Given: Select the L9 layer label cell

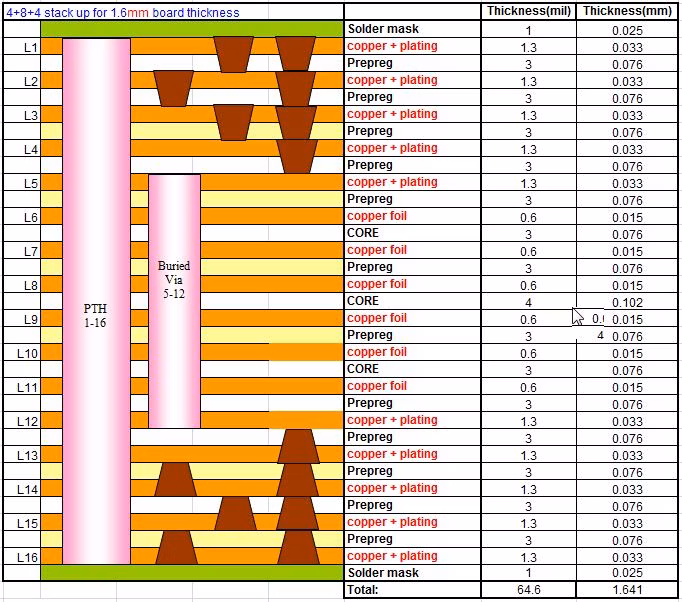Looking at the screenshot, I should [x=22, y=319].
